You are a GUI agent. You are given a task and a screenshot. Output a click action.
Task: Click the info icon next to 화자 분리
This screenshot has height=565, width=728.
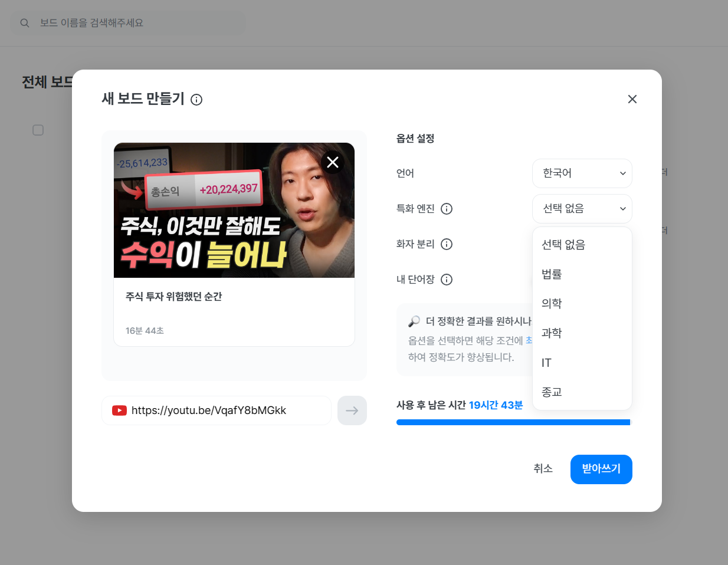tap(447, 244)
